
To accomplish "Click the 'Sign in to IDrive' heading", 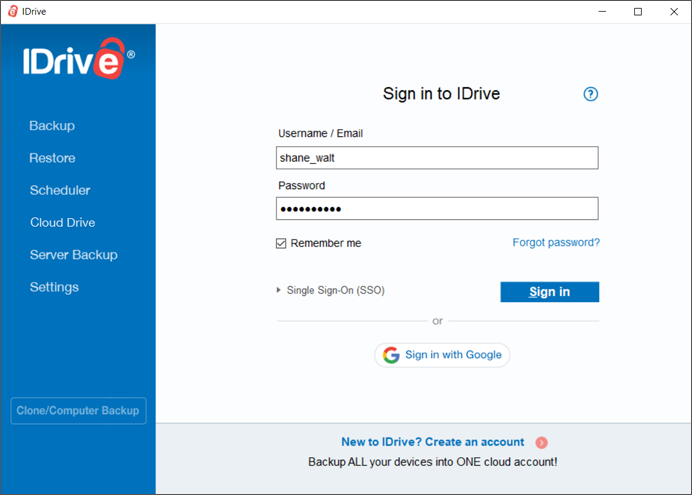I will click(441, 94).
